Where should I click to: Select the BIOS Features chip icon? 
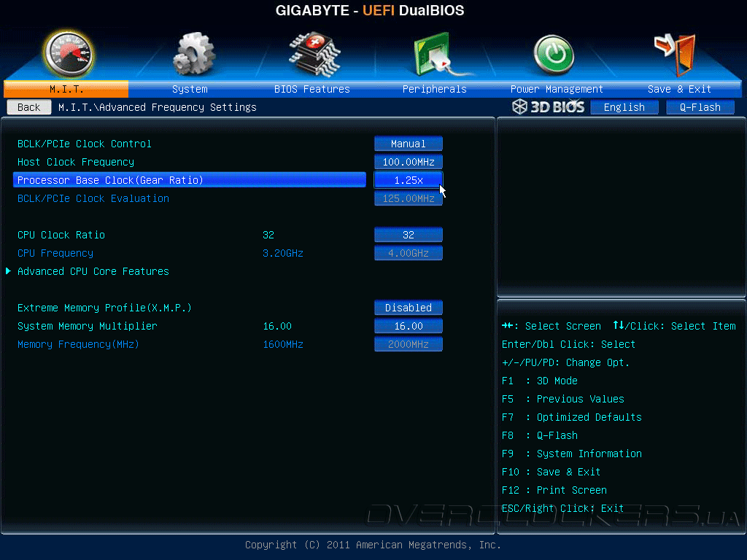pos(314,54)
